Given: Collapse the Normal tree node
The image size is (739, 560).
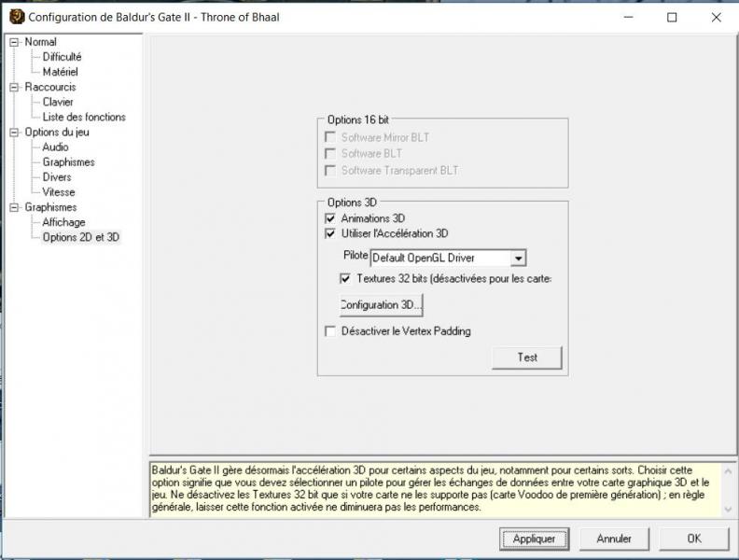Looking at the screenshot, I should (x=15, y=42).
